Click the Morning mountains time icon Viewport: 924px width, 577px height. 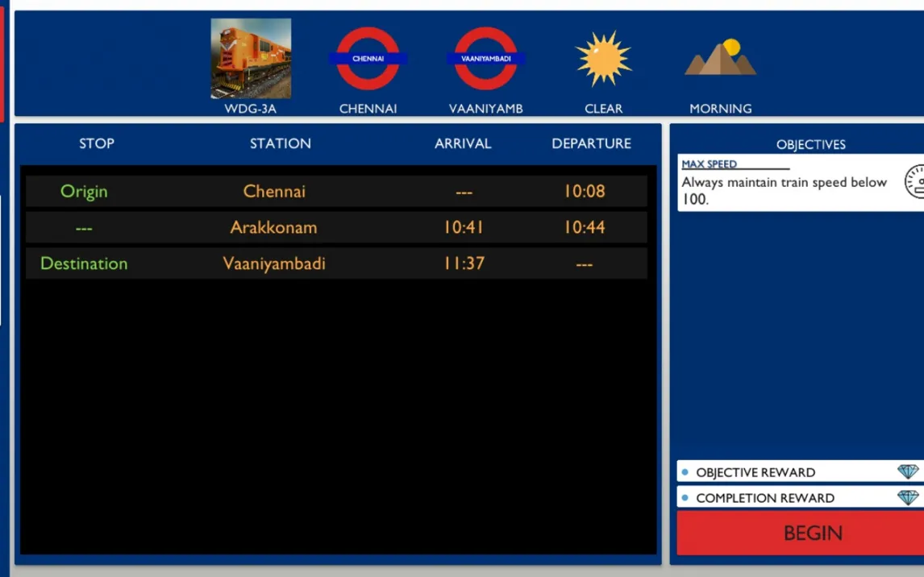[x=720, y=59]
